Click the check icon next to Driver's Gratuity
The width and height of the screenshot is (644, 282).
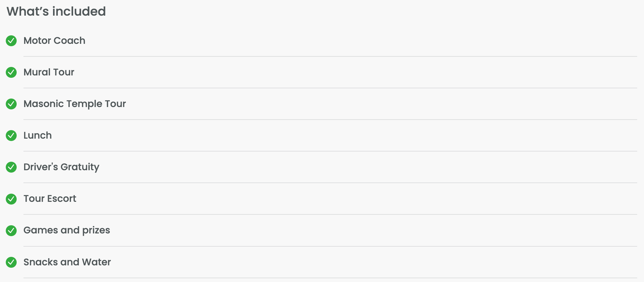(x=11, y=167)
